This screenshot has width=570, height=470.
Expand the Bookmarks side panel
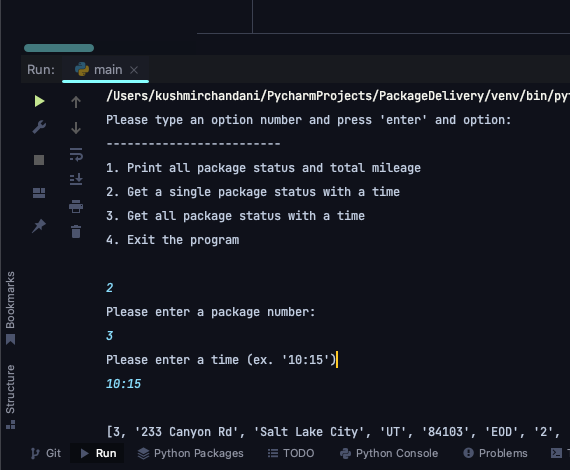click(x=10, y=308)
